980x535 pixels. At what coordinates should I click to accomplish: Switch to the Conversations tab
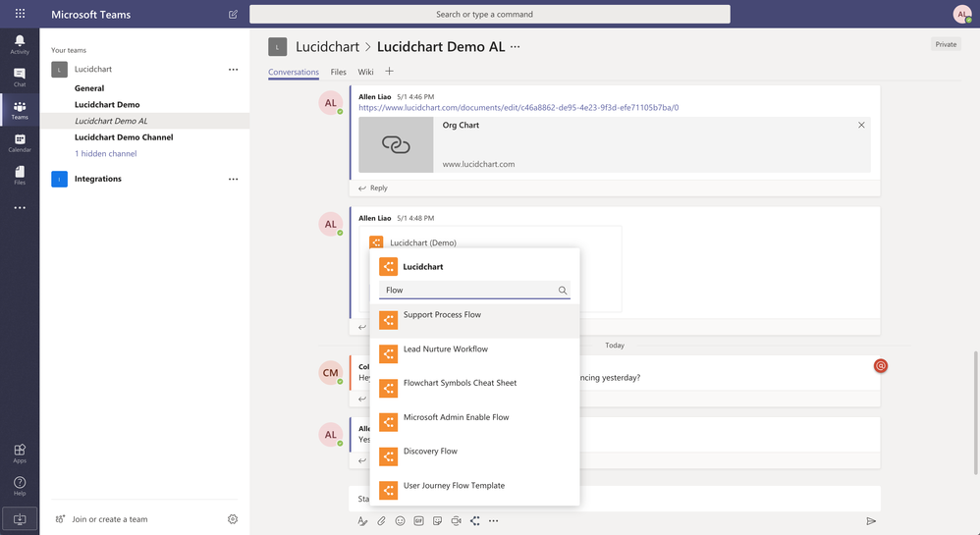click(294, 72)
